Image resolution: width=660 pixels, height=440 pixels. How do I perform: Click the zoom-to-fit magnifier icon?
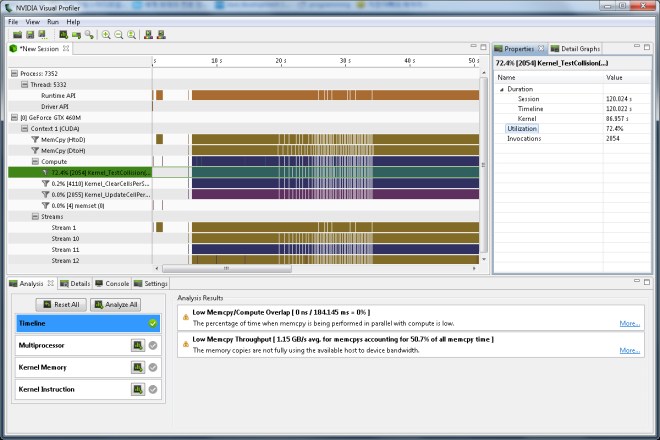tap(131, 35)
